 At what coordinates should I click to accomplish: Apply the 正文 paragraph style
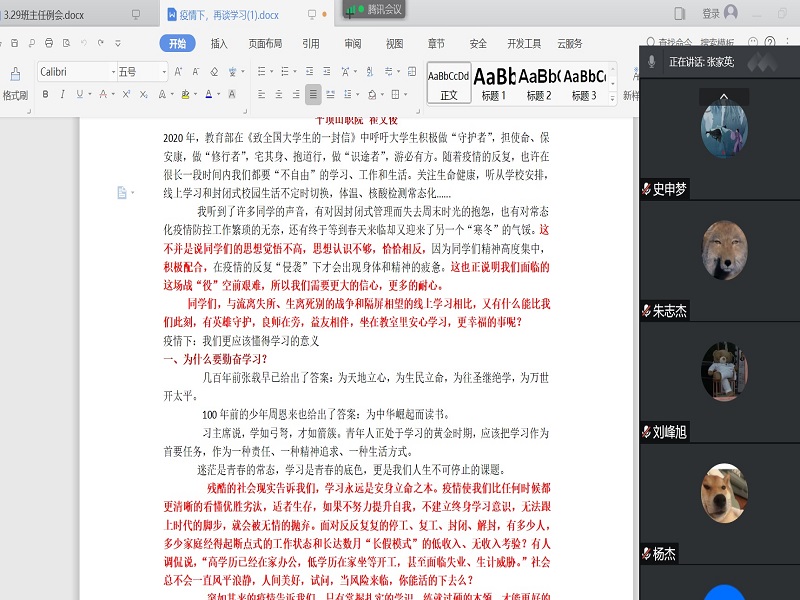pos(449,80)
